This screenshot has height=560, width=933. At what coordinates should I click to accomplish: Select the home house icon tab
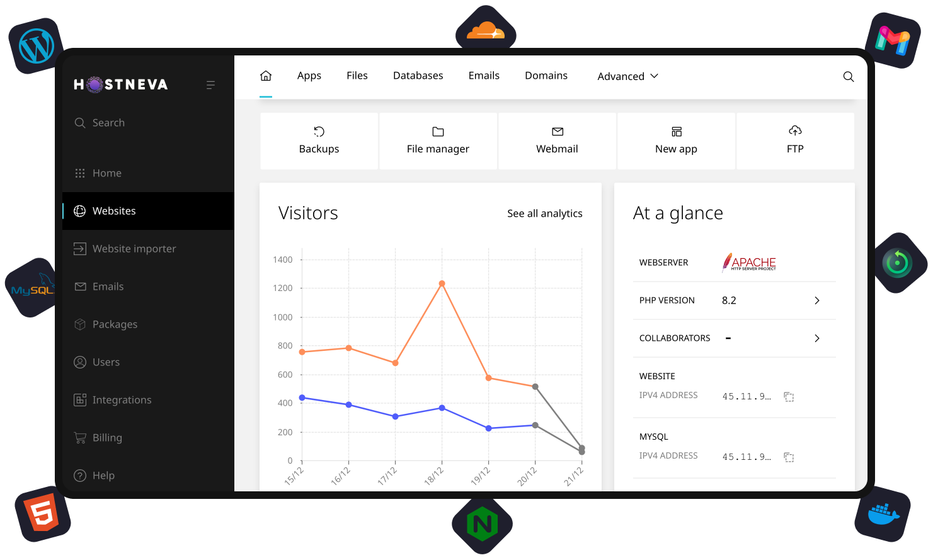pos(265,76)
